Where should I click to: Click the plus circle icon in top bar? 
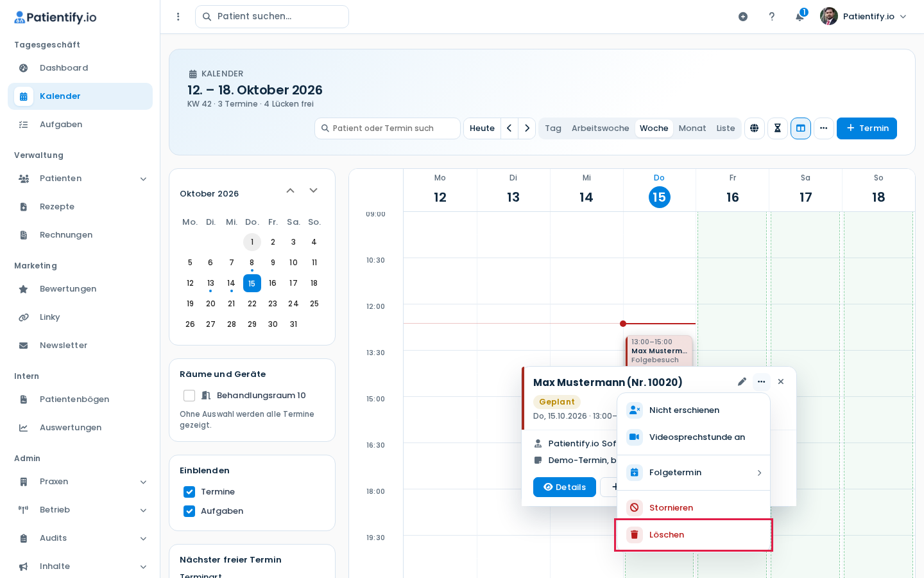point(743,17)
